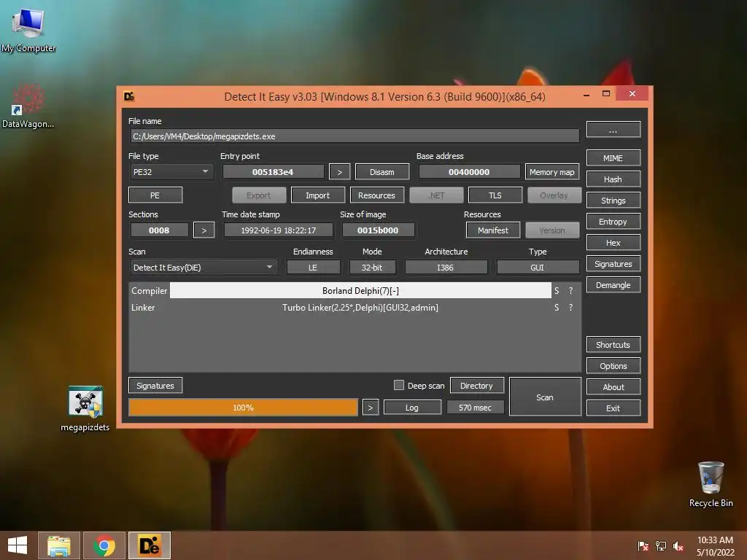Open the Disasm view
747x560 pixels.
382,172
